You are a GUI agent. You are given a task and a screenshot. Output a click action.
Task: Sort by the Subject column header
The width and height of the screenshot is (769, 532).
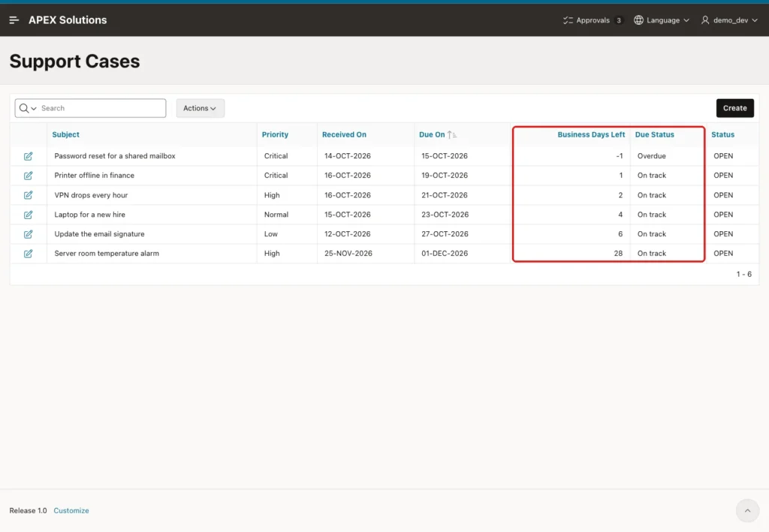[66, 135]
